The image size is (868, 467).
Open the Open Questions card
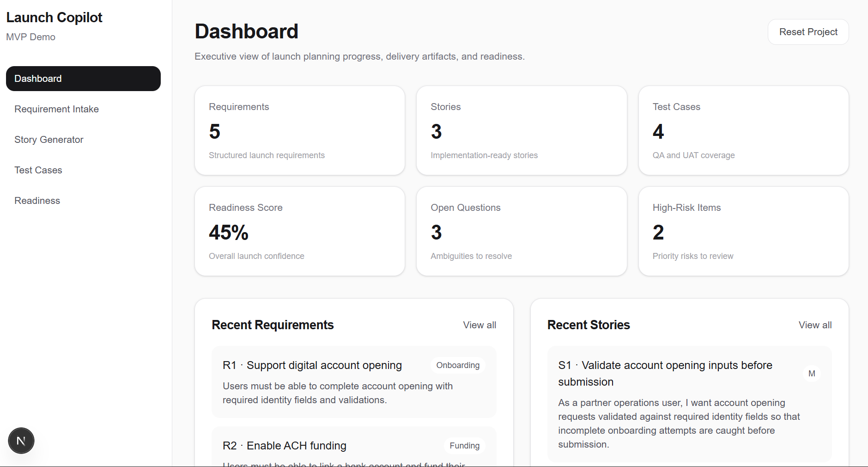[x=522, y=231]
